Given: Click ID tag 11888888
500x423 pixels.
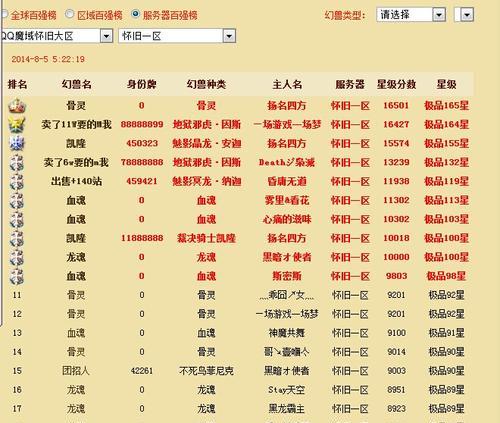Looking at the screenshot, I should tap(142, 238).
